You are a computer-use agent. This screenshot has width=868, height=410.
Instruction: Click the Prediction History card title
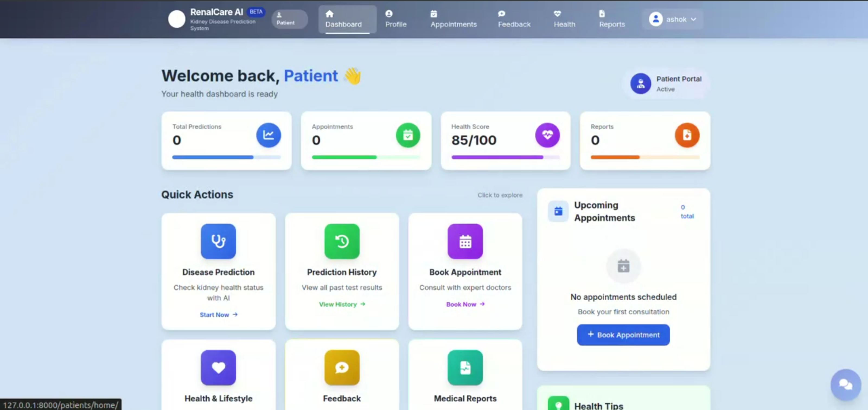pos(342,272)
